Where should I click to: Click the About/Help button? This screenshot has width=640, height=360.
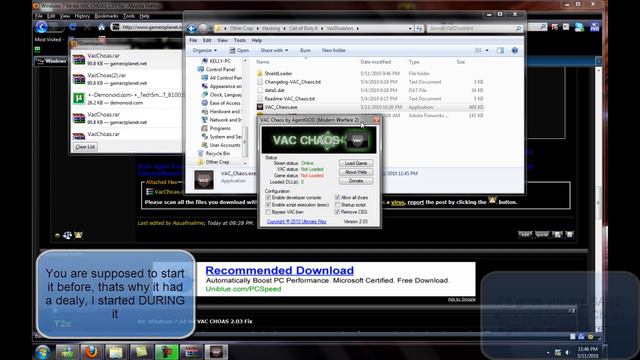pyautogui.click(x=356, y=172)
